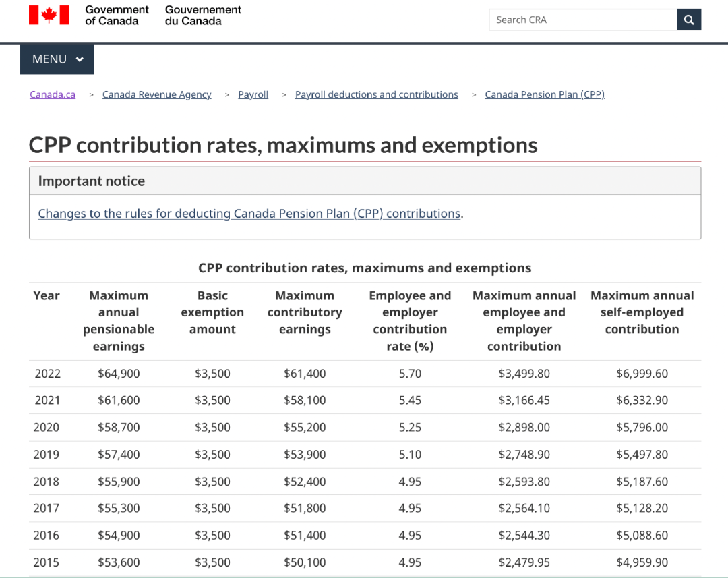Click the Year column header

(x=47, y=295)
